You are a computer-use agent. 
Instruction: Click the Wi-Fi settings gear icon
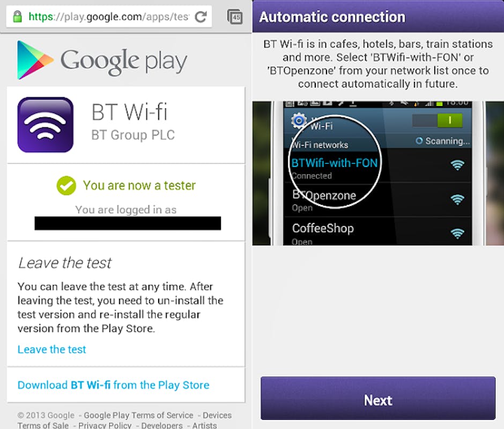pos(299,121)
